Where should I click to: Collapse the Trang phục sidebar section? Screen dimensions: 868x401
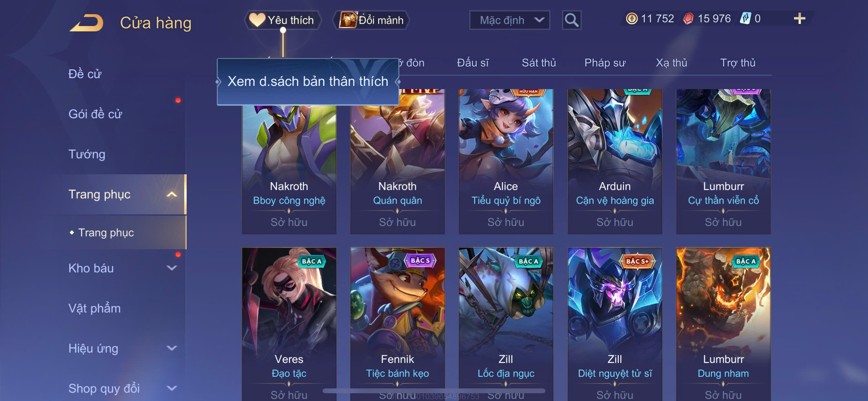[172, 194]
